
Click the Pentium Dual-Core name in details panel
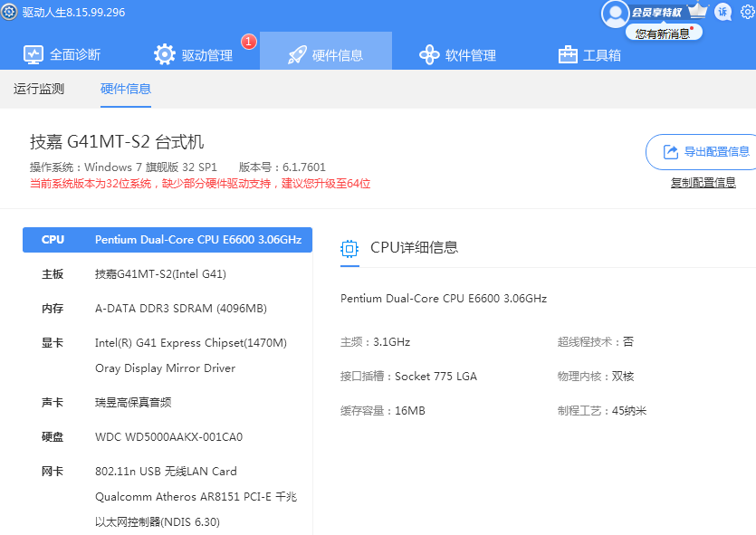click(444, 299)
